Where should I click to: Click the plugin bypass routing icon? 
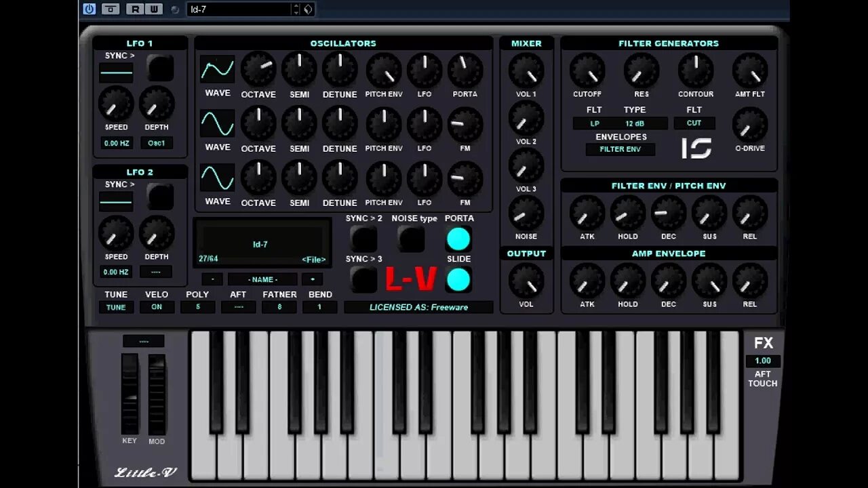(x=111, y=9)
